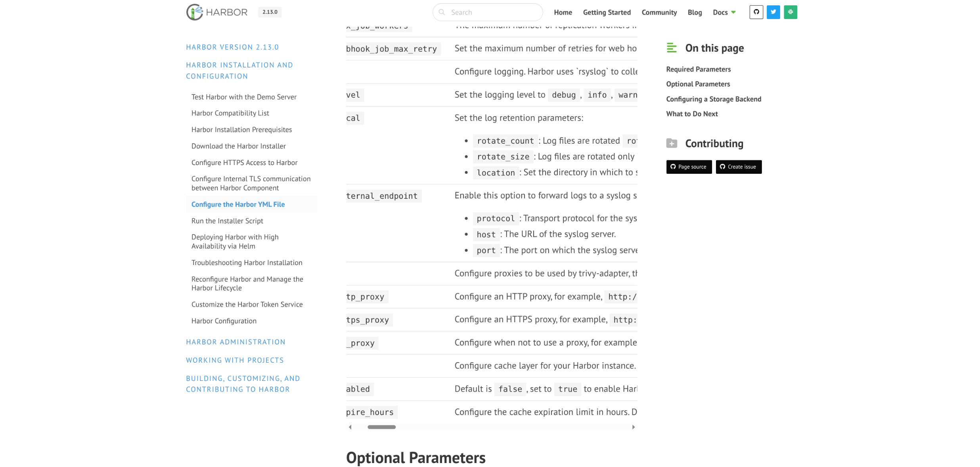Click the Page source button
Screen dimensions: 980x467
pyautogui.click(x=689, y=167)
